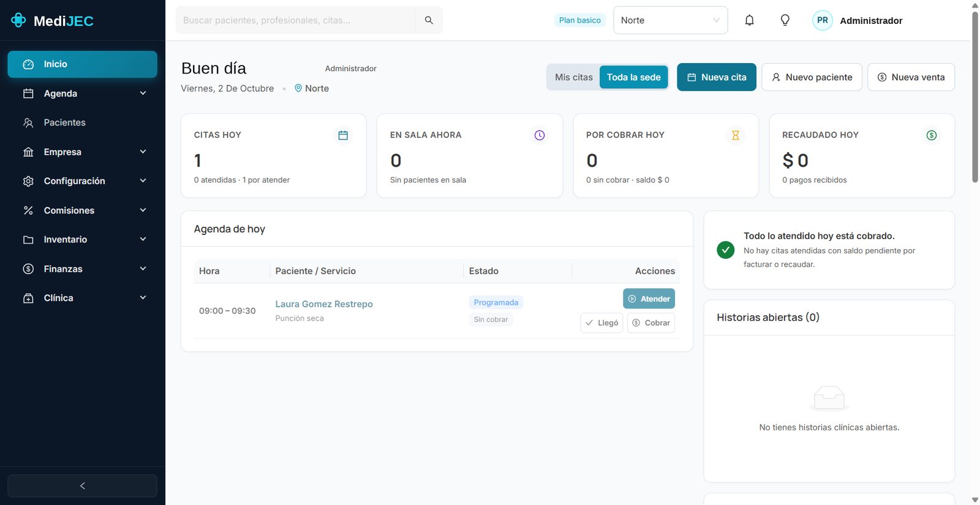The width and height of the screenshot is (980, 505).
Task: Expand the Configuración submenu chevron
Action: pos(143,181)
